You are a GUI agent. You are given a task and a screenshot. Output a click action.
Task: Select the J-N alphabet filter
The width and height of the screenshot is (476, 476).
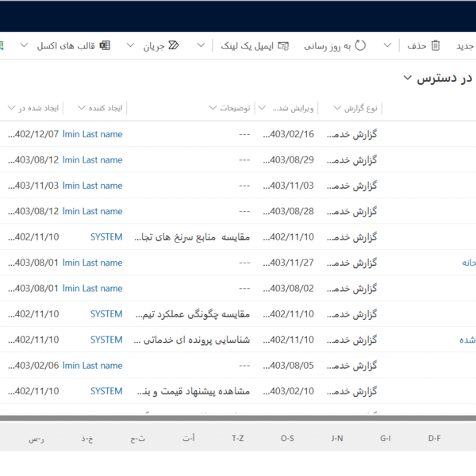[337, 438]
